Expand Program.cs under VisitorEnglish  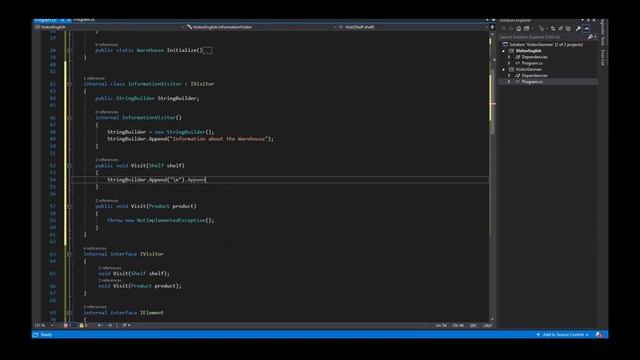[x=509, y=63]
